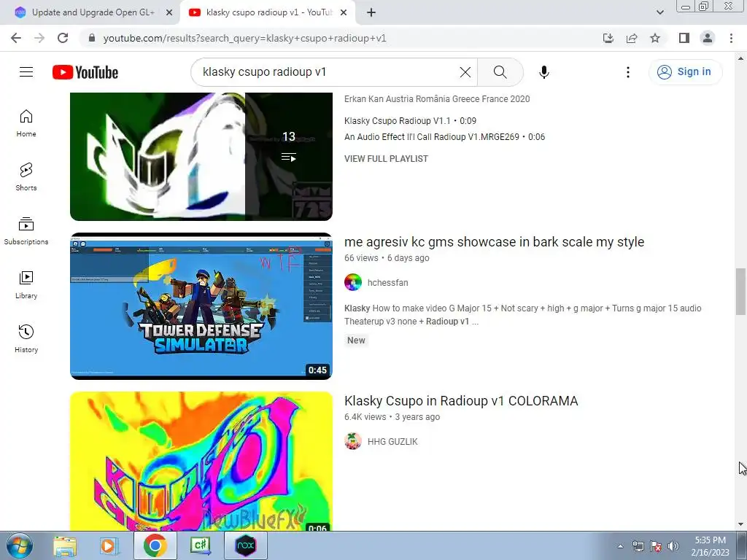Click VIEW FULL PLAYLIST link
The width and height of the screenshot is (747, 560).
[386, 158]
